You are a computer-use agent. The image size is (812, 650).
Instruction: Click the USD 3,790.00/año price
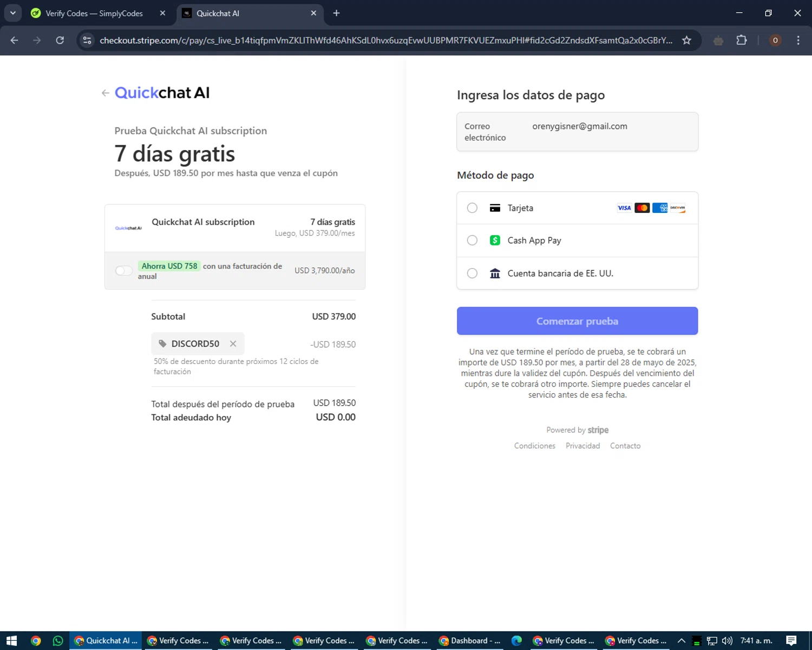click(325, 270)
